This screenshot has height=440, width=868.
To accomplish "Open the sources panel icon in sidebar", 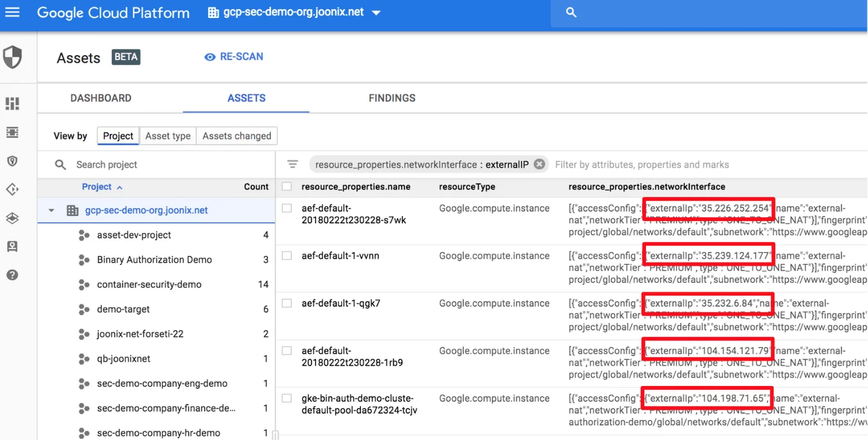I will point(12,132).
